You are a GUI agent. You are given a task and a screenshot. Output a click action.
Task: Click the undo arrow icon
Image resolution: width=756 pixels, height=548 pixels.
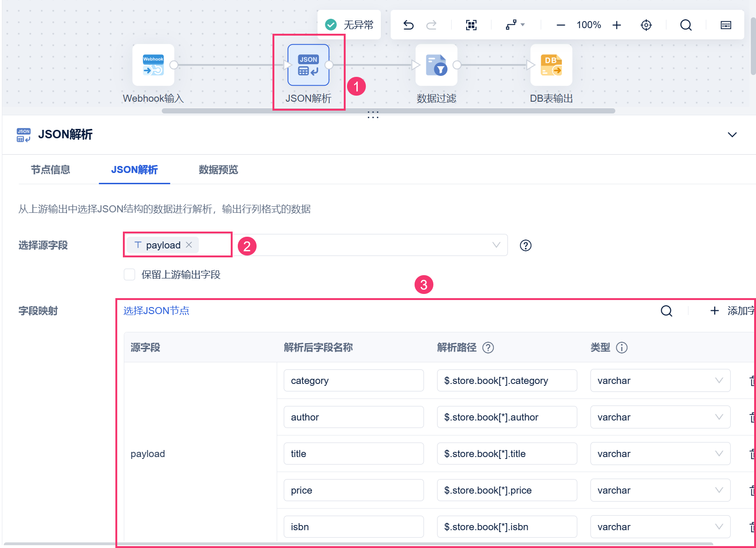click(408, 25)
